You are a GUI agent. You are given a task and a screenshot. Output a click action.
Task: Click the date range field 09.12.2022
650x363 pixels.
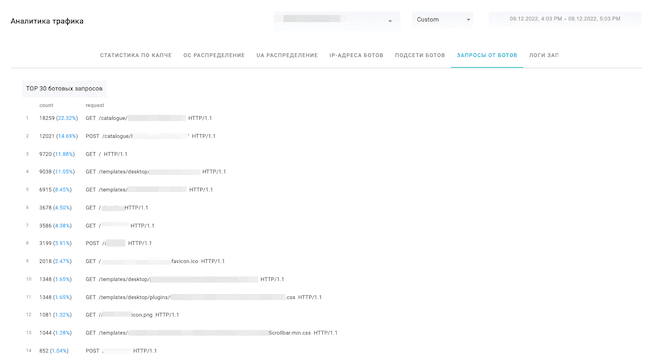(x=565, y=19)
